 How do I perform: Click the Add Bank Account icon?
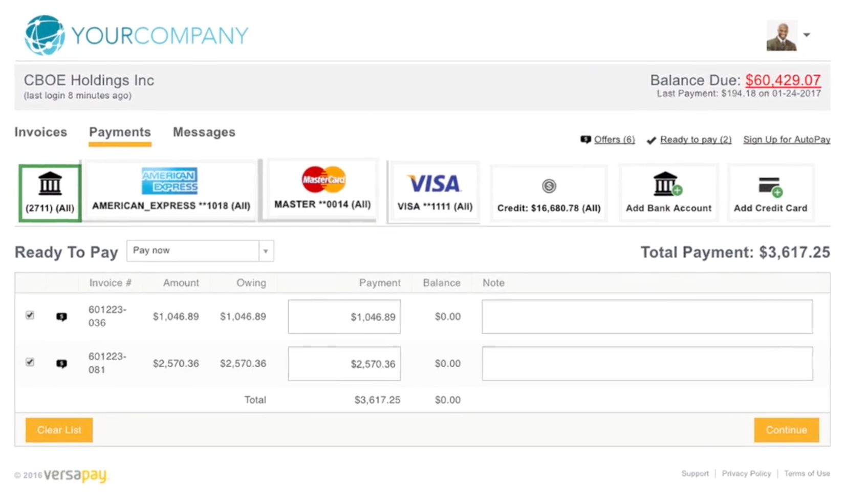click(x=668, y=184)
